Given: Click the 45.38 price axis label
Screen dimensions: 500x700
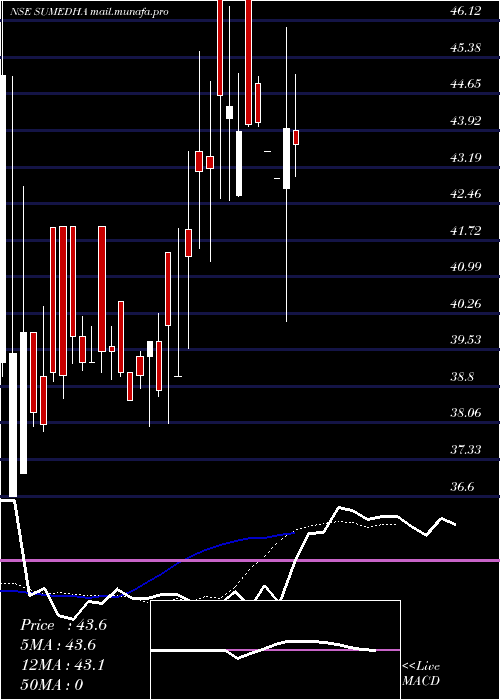Looking at the screenshot, I should (x=466, y=47).
